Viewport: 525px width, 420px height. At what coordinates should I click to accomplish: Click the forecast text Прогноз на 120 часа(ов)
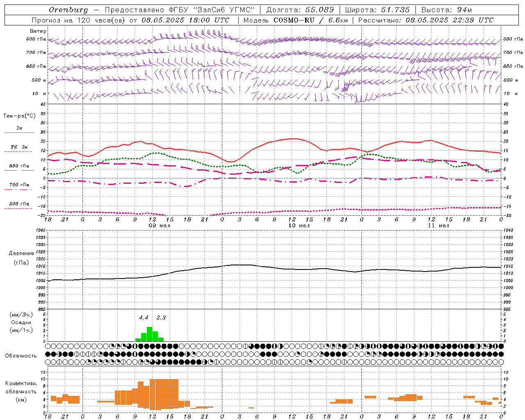point(79,20)
